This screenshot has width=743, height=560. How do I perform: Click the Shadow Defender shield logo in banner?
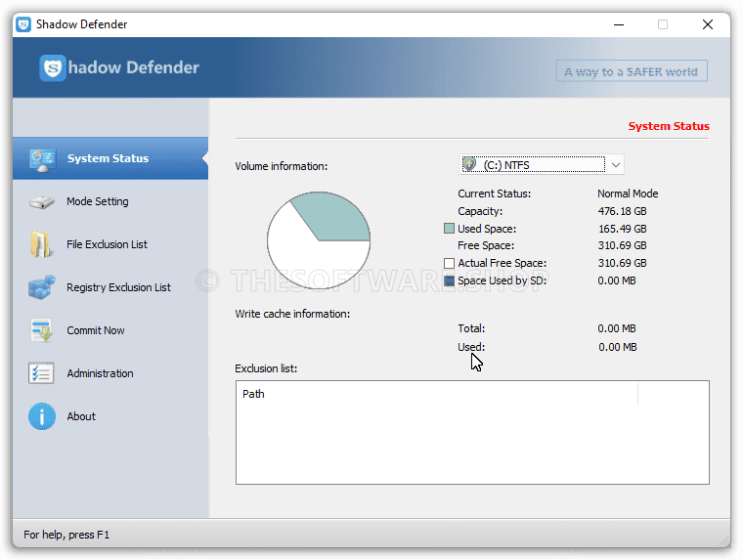(x=53, y=67)
